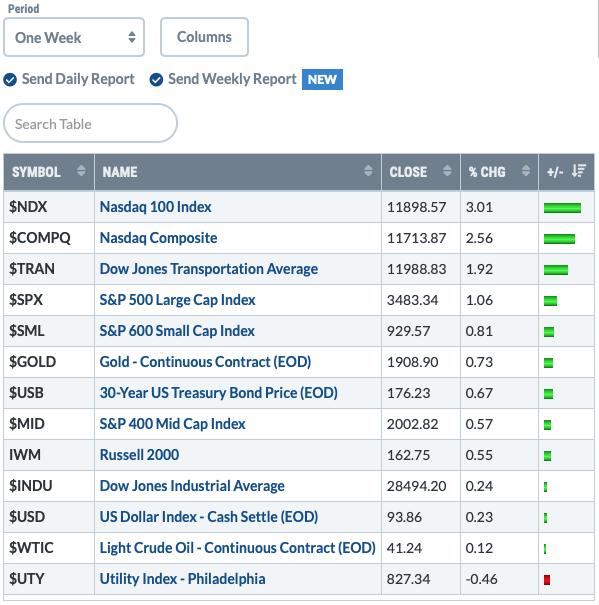Click the close value 11898.57
The width and height of the screenshot is (599, 605).
(416, 207)
